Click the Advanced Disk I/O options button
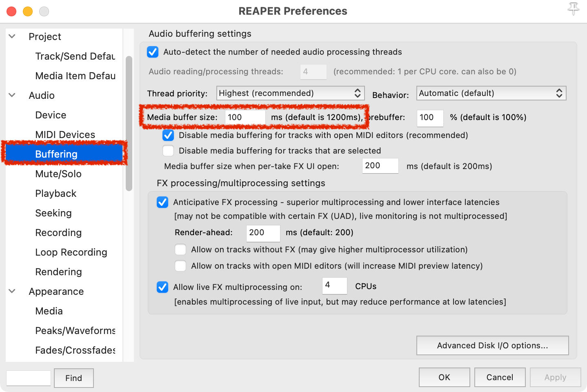This screenshot has width=587, height=392. (x=492, y=345)
